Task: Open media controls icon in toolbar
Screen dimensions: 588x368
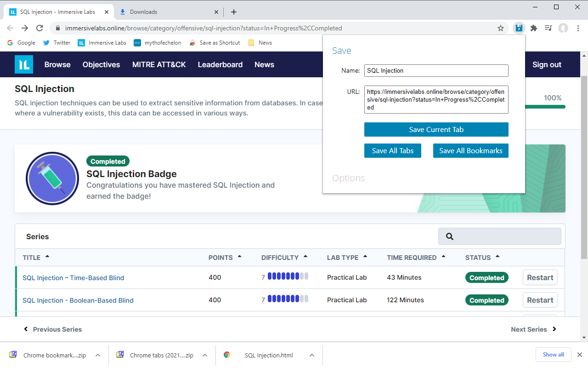Action: [x=548, y=28]
